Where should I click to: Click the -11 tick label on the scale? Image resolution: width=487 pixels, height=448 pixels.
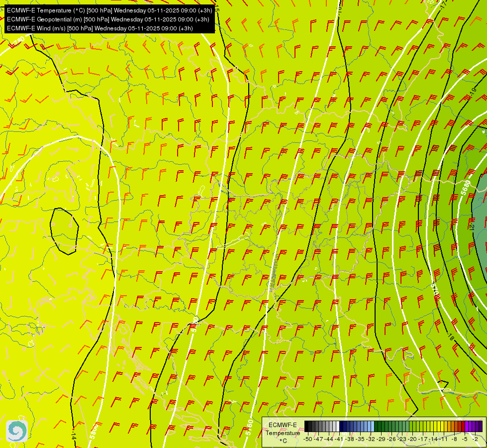444,439
